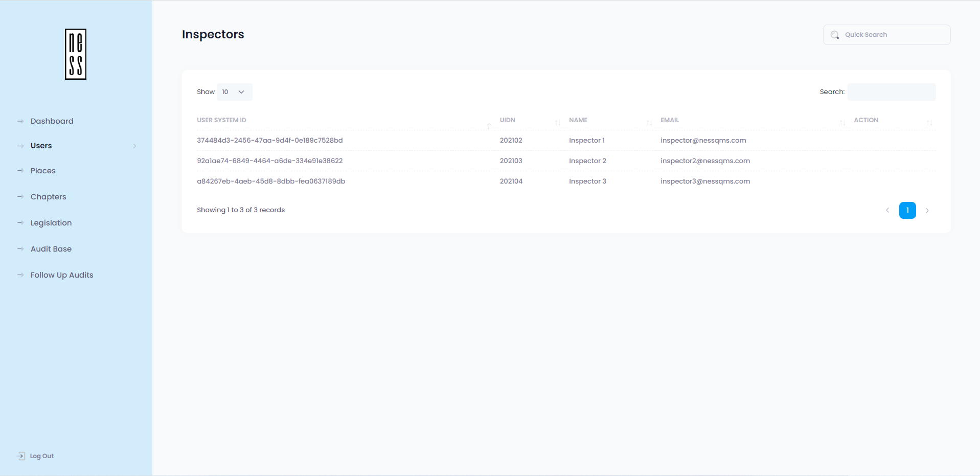980x476 pixels.
Task: Sort by Email column arrows icon
Action: [842, 123]
